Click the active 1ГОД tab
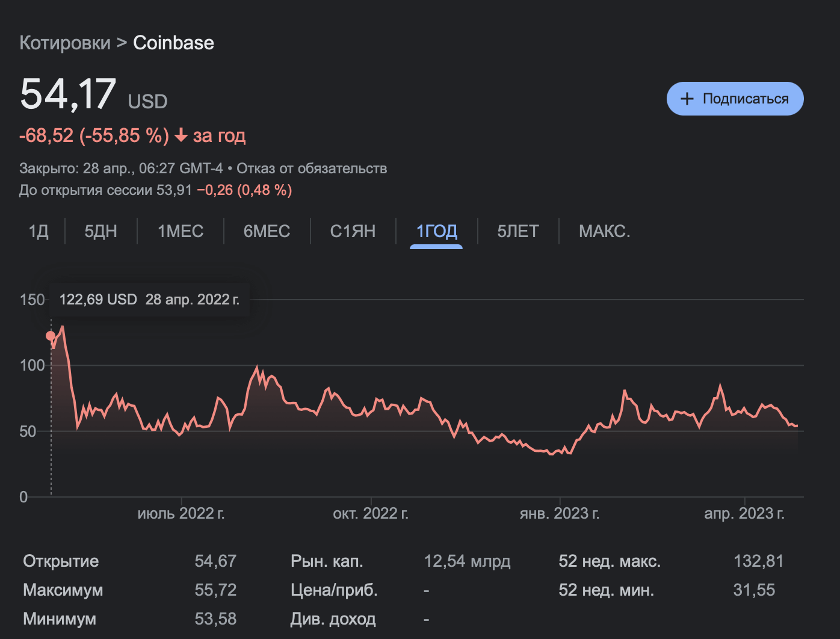This screenshot has width=840, height=639. coord(436,231)
